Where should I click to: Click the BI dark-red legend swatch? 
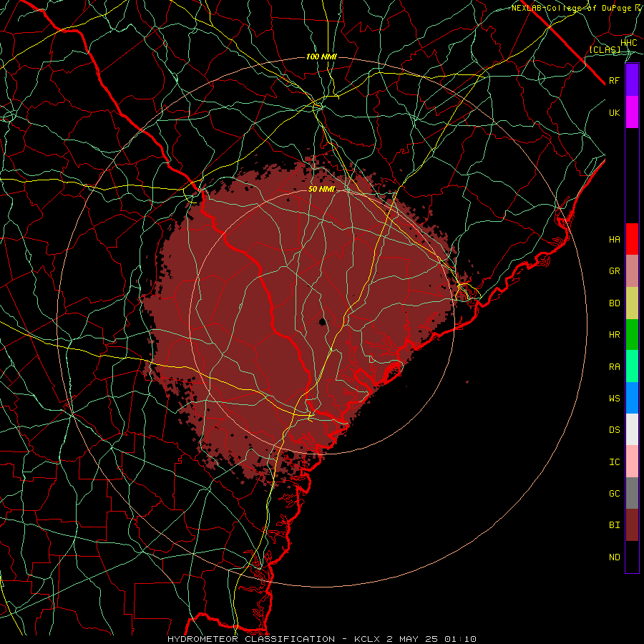click(x=632, y=525)
